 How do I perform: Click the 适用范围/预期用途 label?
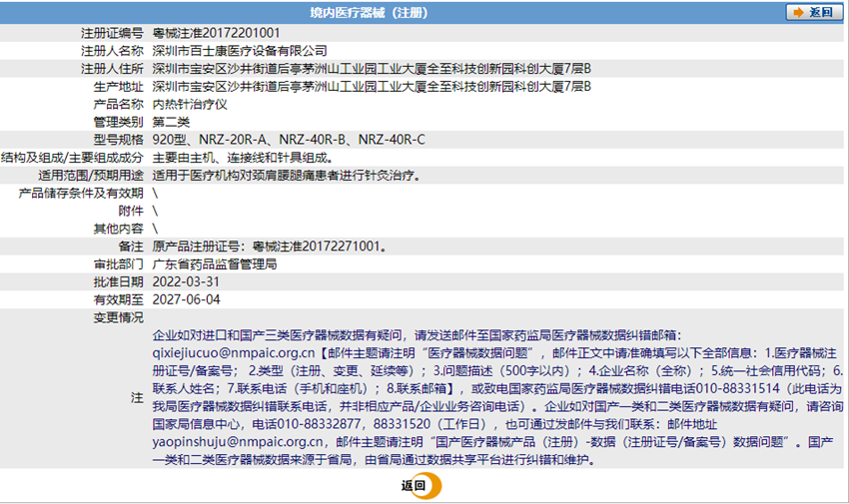[91, 176]
